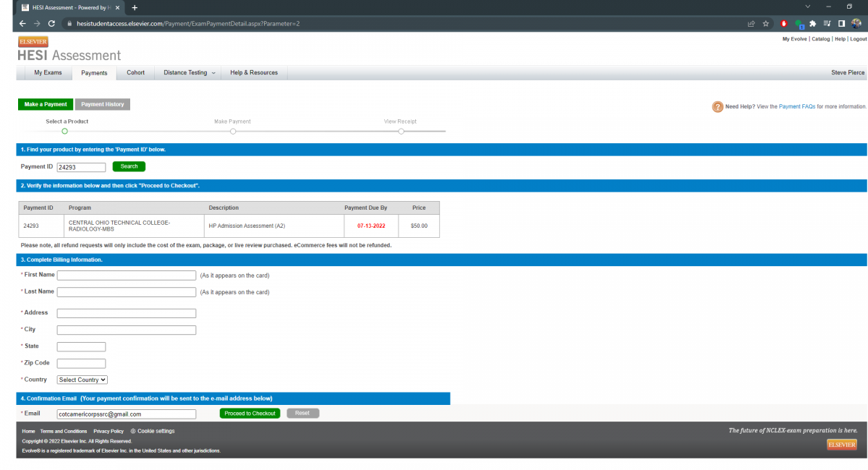
Task: Click the Reset button
Action: [x=302, y=414]
